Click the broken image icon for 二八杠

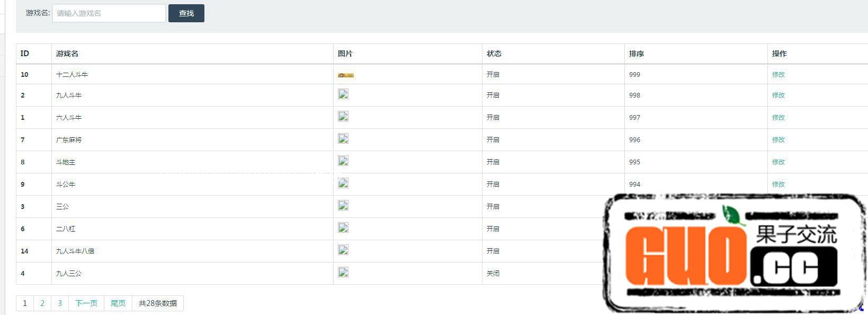pos(343,228)
